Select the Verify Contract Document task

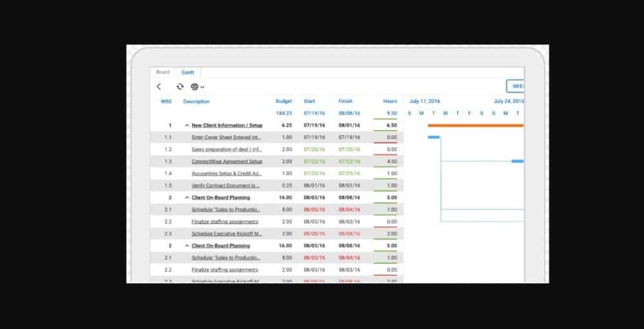pos(225,185)
